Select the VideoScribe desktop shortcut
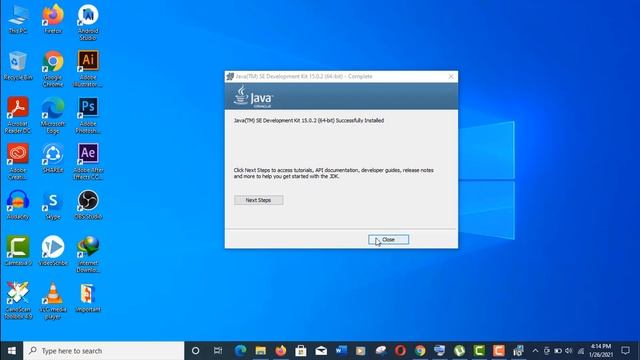The width and height of the screenshot is (640, 360). click(53, 251)
